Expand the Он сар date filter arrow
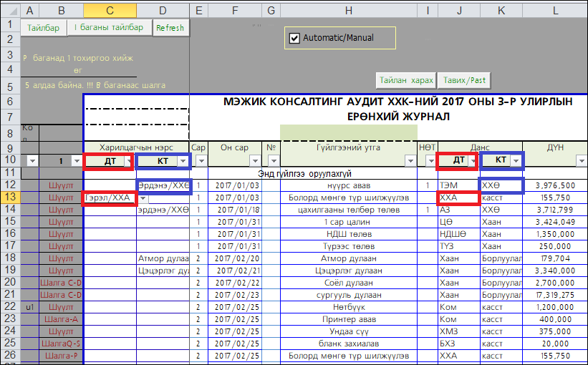The image size is (588, 365). click(256, 162)
